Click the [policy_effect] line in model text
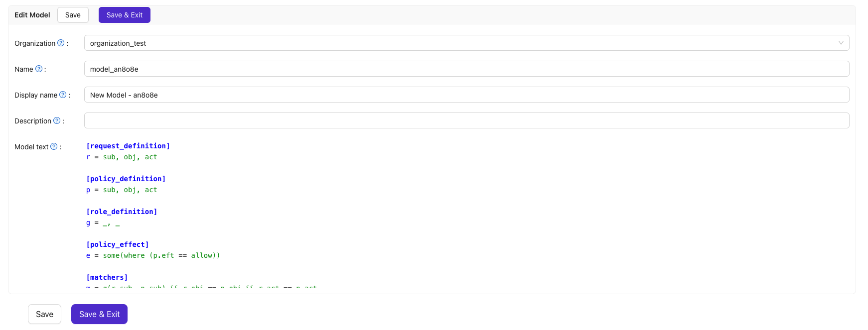This screenshot has height=330, width=868. click(118, 244)
